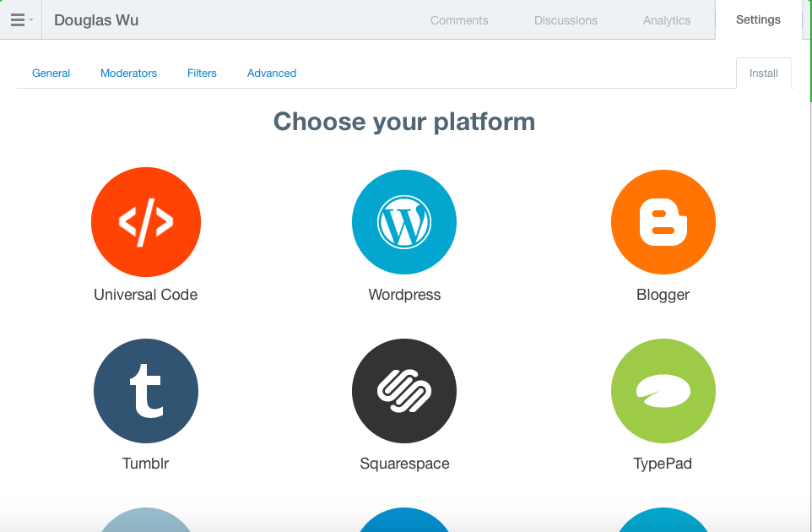The image size is (812, 532).
Task: Choose the Wordpress platform icon
Action: (x=404, y=222)
